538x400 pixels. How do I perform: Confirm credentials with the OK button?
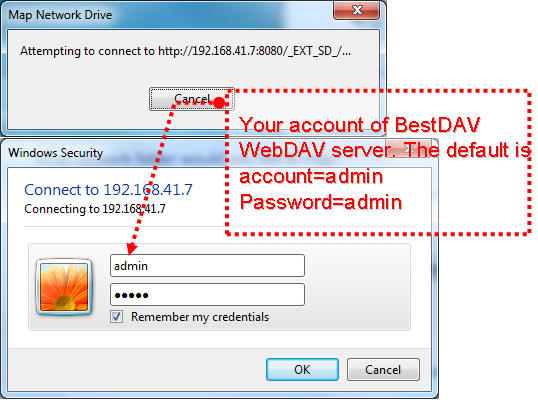pos(302,370)
